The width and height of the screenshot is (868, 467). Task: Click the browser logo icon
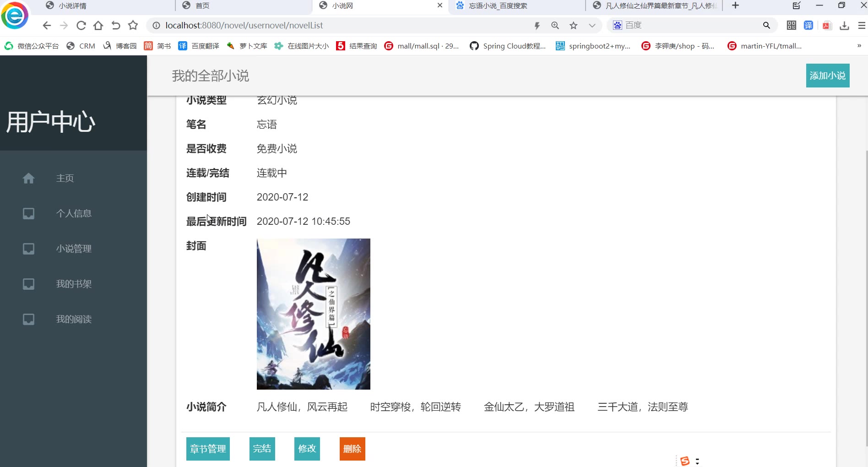(x=15, y=16)
